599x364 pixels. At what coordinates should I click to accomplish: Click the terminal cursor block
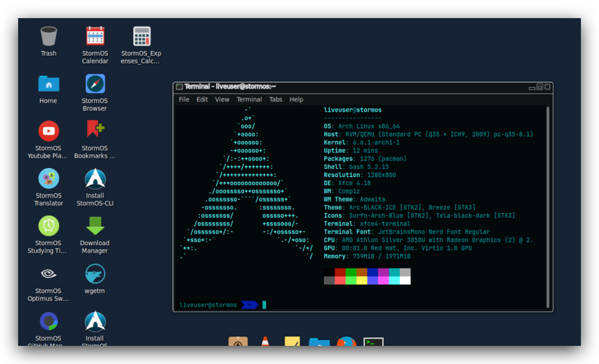[264, 305]
